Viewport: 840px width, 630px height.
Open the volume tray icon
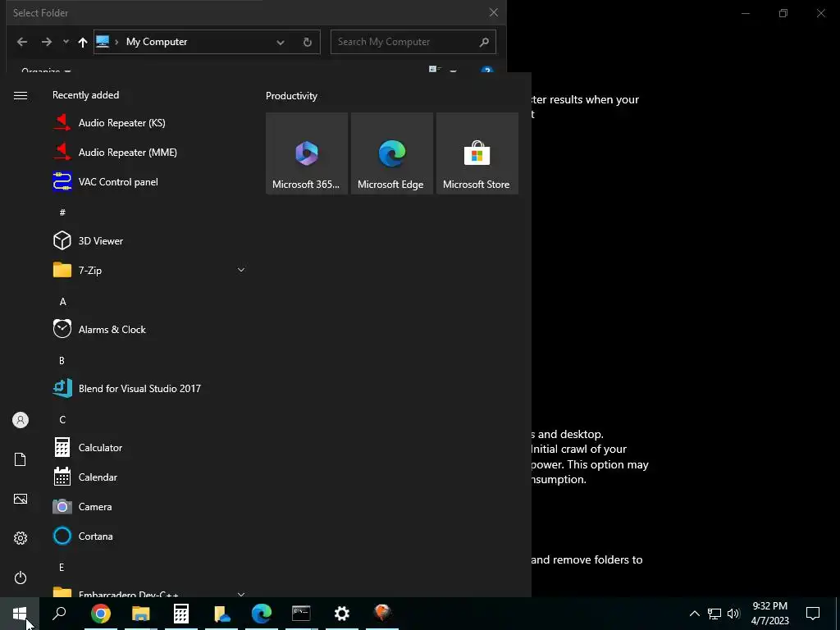tap(733, 614)
